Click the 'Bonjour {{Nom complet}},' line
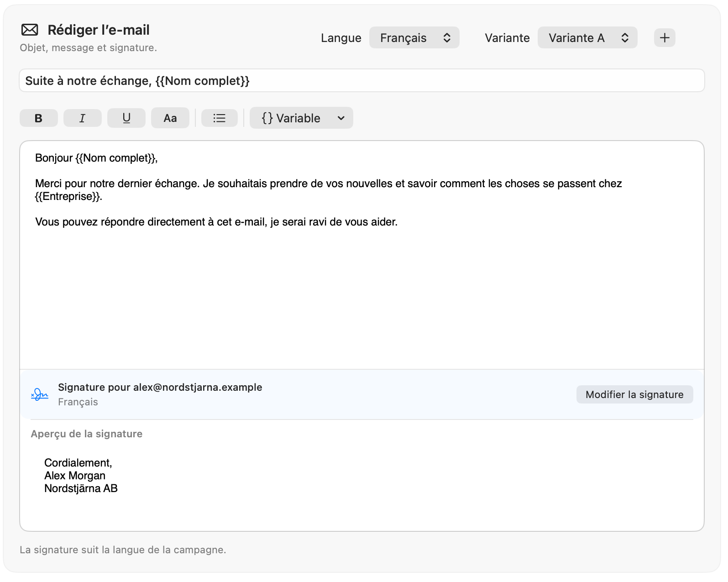728x582 pixels. (x=96, y=158)
